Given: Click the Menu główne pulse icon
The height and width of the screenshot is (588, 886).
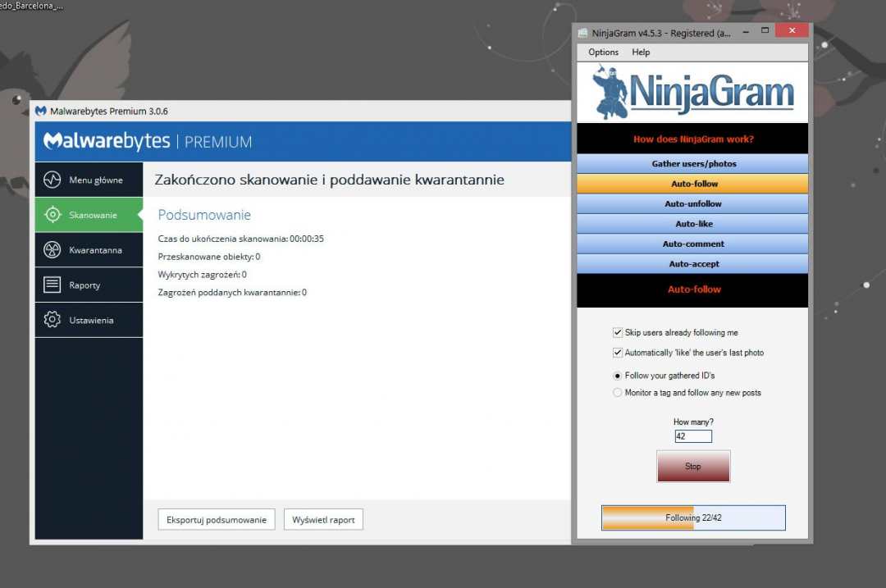Looking at the screenshot, I should (x=53, y=180).
